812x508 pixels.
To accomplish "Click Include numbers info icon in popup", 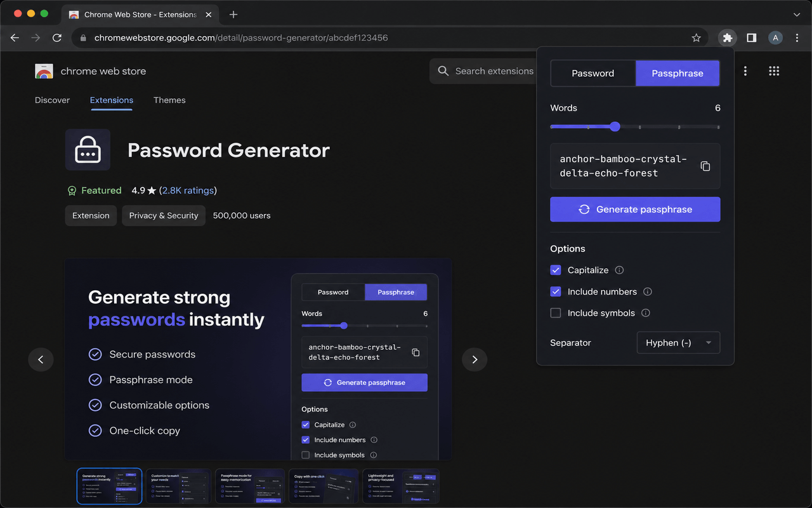I will pyautogui.click(x=648, y=291).
